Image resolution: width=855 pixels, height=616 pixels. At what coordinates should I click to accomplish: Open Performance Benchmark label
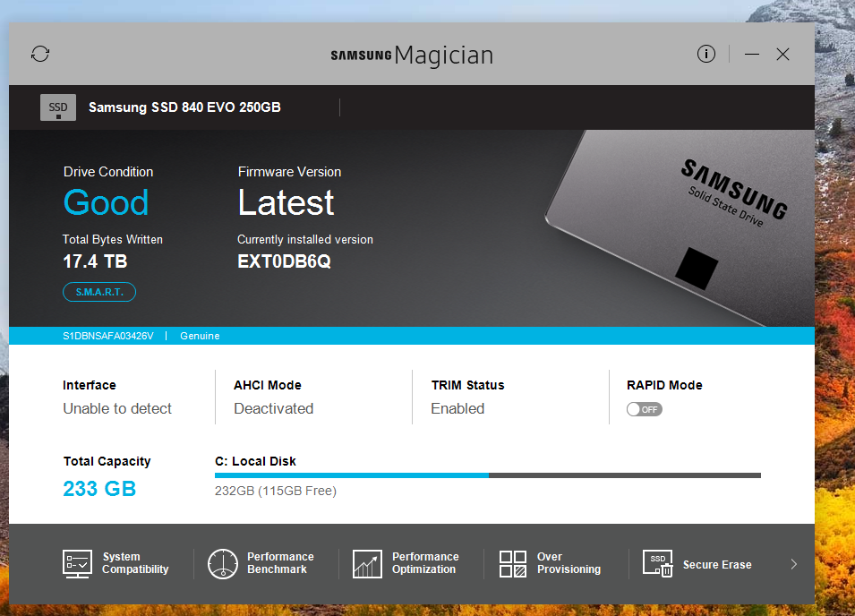pos(280,563)
